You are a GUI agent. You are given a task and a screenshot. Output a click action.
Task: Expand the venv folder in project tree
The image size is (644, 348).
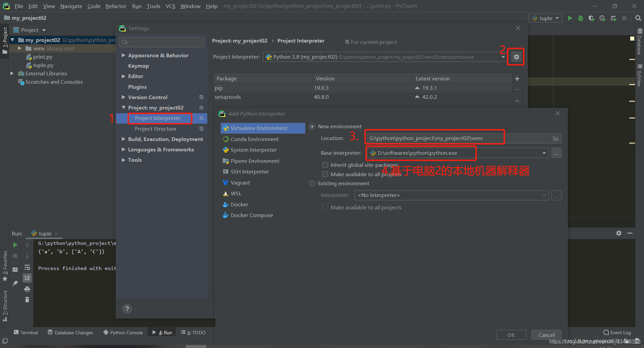[19, 49]
